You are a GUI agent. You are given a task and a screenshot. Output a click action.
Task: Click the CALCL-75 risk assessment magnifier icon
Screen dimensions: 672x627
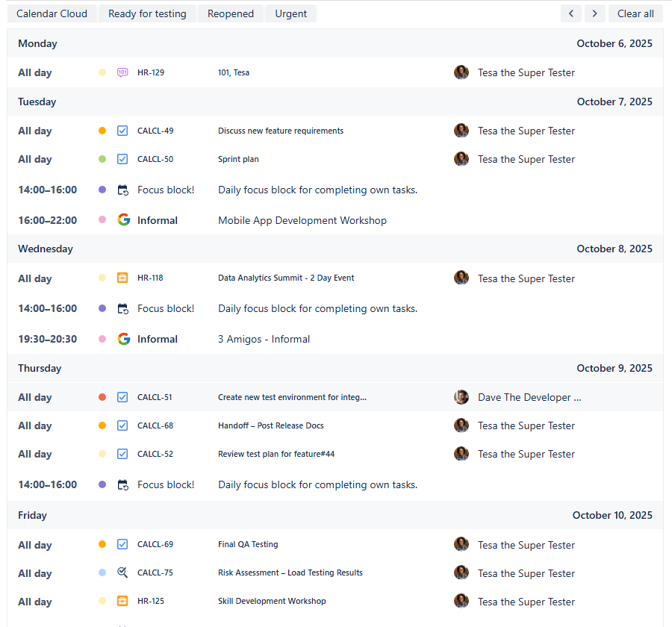click(x=122, y=573)
